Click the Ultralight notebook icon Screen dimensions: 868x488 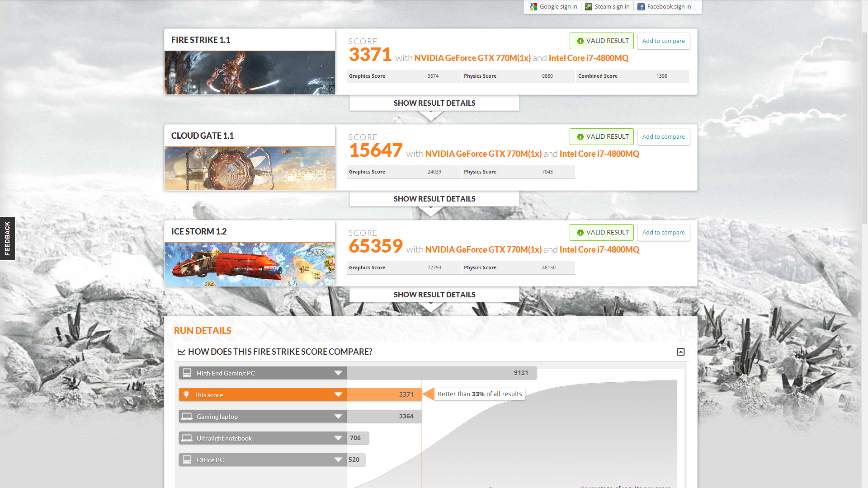point(187,438)
